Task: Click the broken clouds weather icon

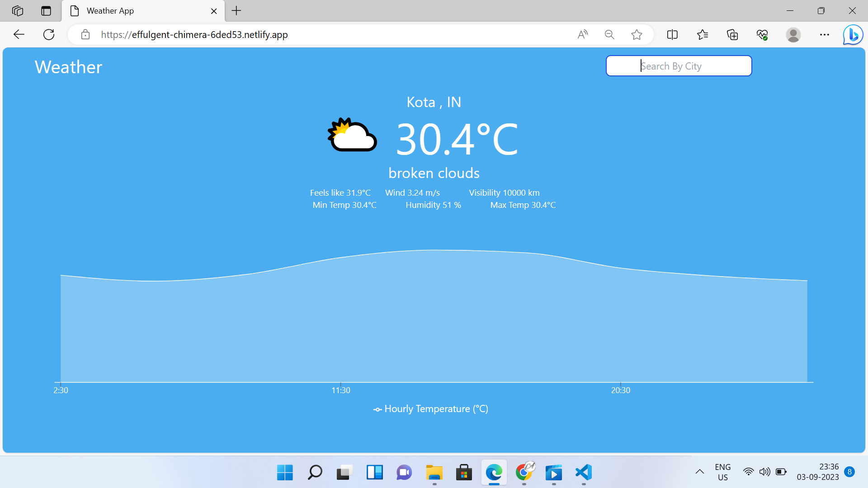Action: pos(352,135)
